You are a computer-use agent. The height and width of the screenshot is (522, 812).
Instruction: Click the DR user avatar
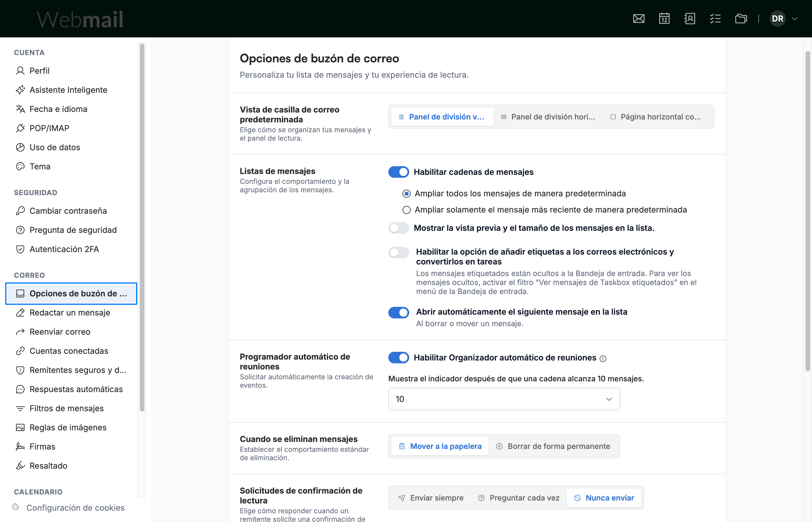point(777,19)
